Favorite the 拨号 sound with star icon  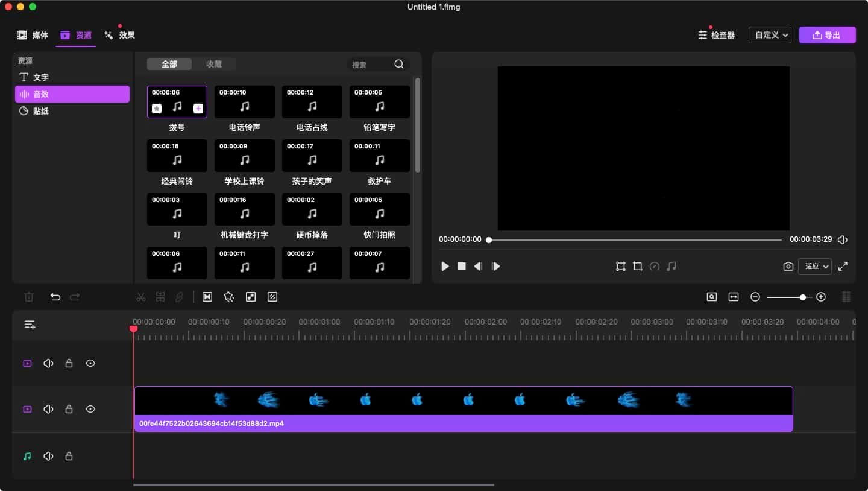157,109
